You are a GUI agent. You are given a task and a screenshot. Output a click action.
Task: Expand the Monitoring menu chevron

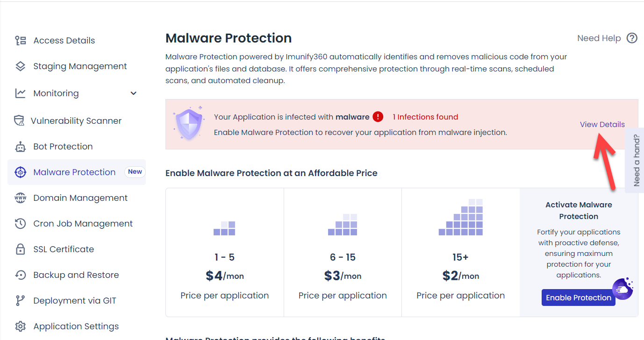[134, 93]
